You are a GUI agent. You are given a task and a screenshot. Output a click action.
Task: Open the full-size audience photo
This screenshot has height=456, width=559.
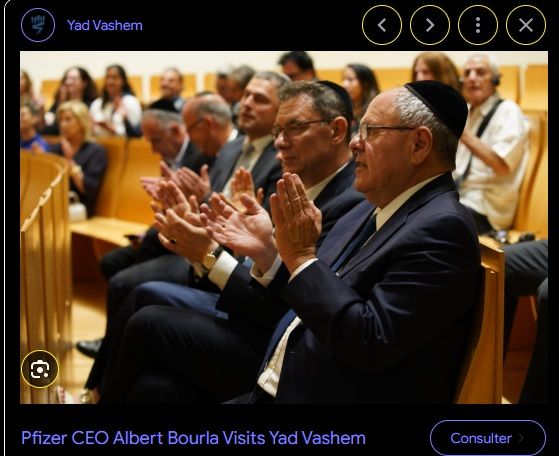pyautogui.click(x=284, y=227)
